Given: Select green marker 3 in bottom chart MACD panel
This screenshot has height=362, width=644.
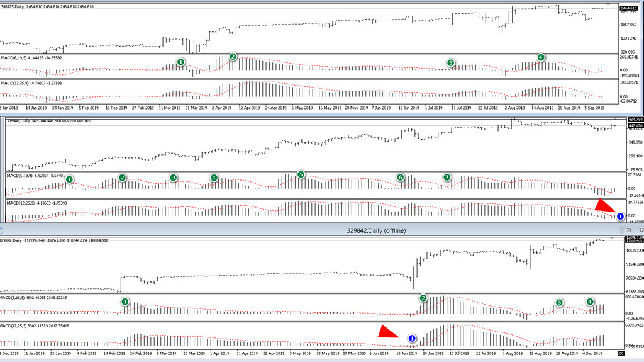Looking at the screenshot, I should [559, 302].
